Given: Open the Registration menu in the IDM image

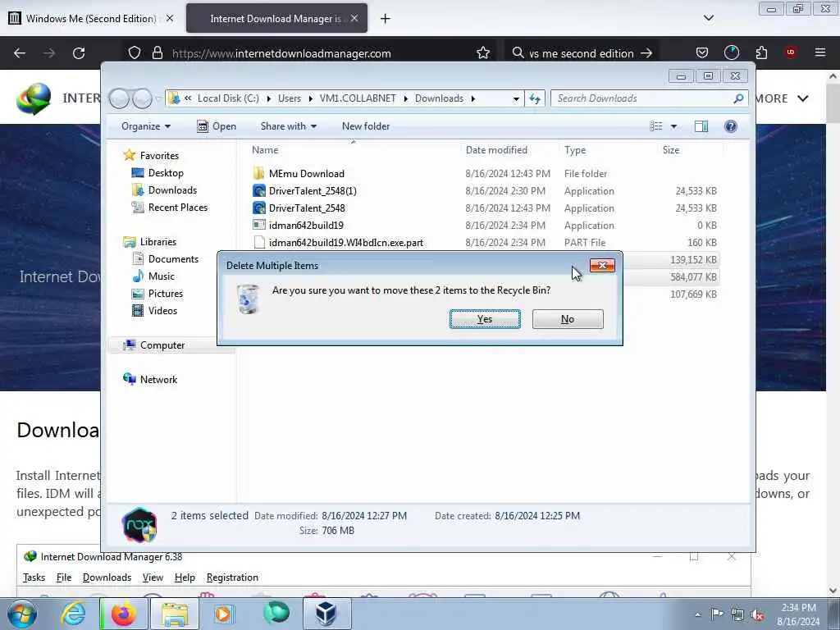Looking at the screenshot, I should (x=232, y=577).
